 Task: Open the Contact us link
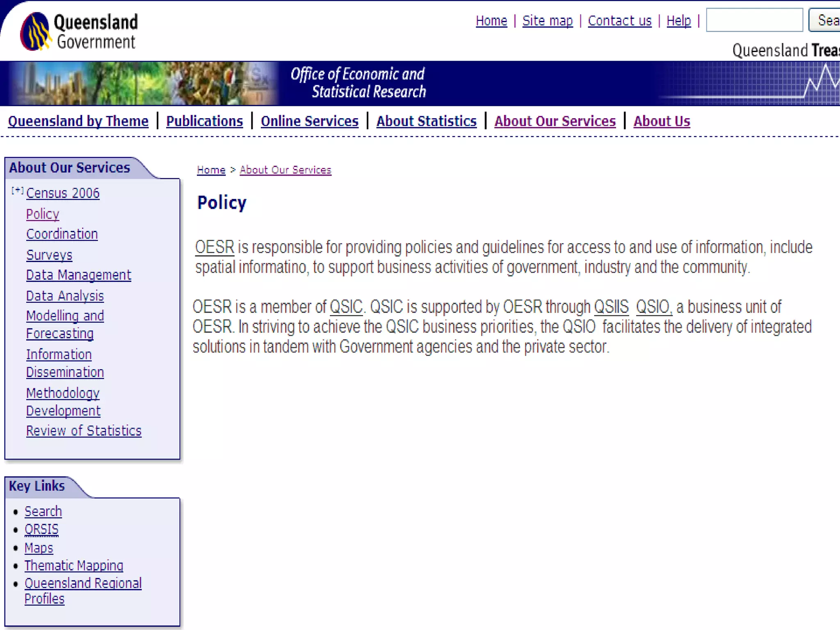tap(619, 21)
